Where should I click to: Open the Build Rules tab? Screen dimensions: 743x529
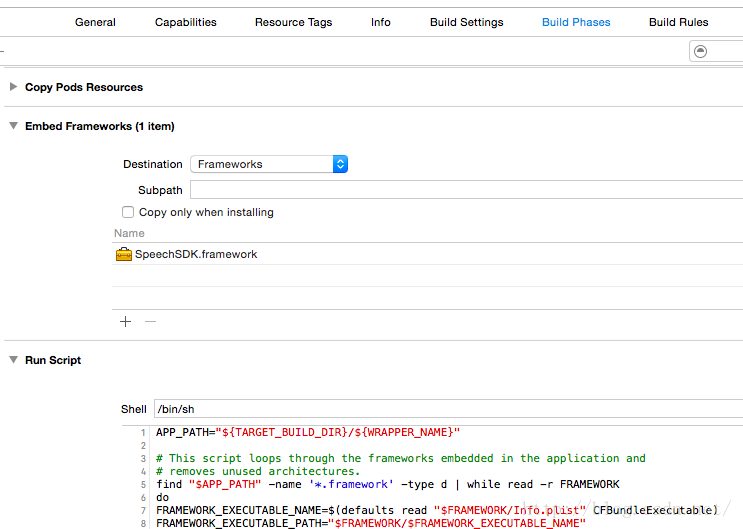(679, 22)
